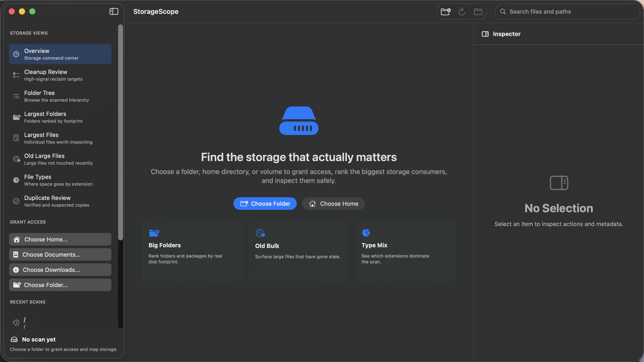The width and height of the screenshot is (644, 362).
Task: Click the refresh scan toolbar icon
Action: (x=462, y=12)
